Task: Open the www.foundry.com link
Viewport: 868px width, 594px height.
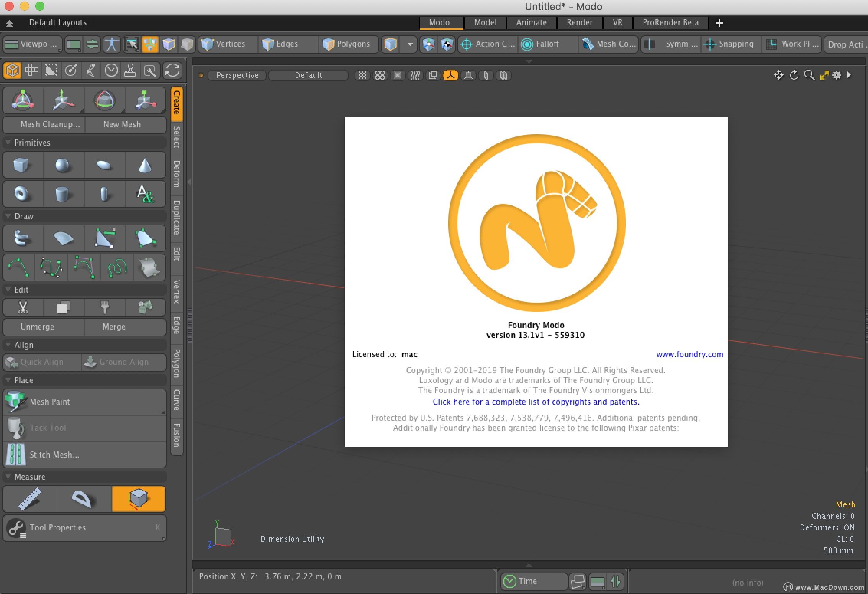Action: (x=689, y=354)
